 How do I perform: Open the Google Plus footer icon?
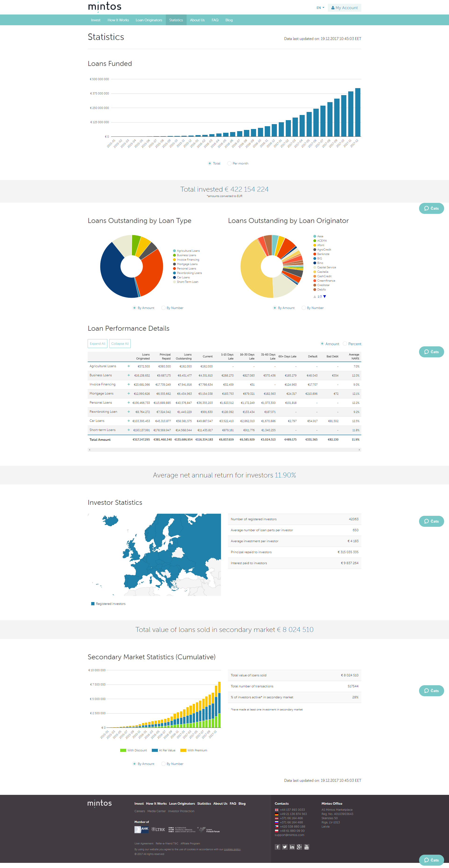299,847
